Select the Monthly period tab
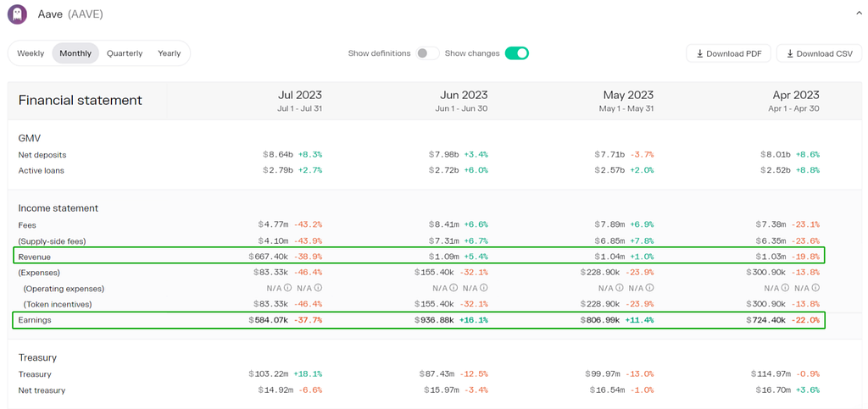Viewport: 868px width, 409px height. 75,53
